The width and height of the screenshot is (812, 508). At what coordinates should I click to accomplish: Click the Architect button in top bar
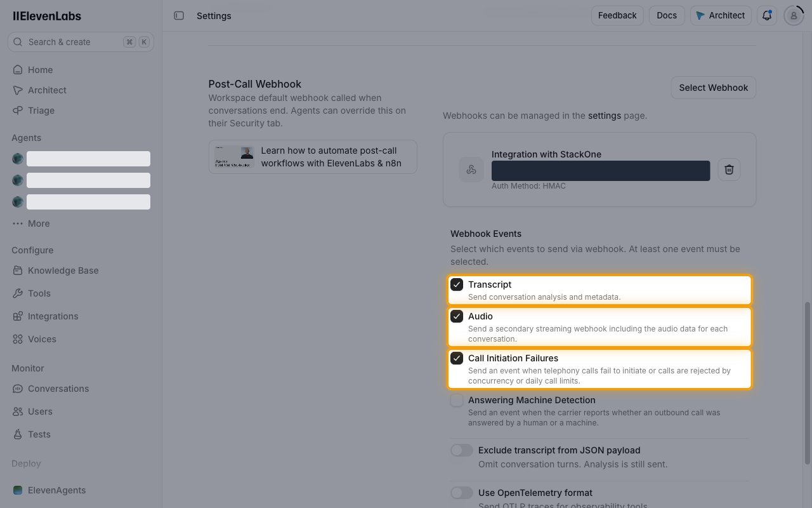721,15
